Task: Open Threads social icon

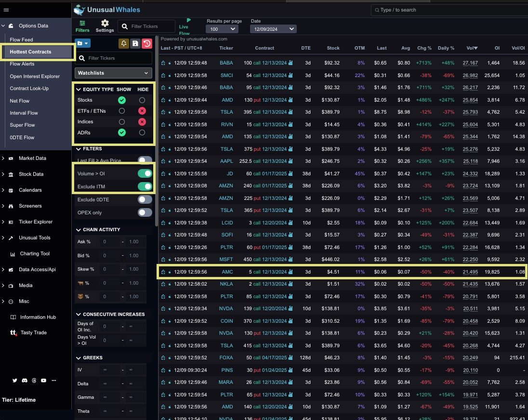Action: point(34,381)
